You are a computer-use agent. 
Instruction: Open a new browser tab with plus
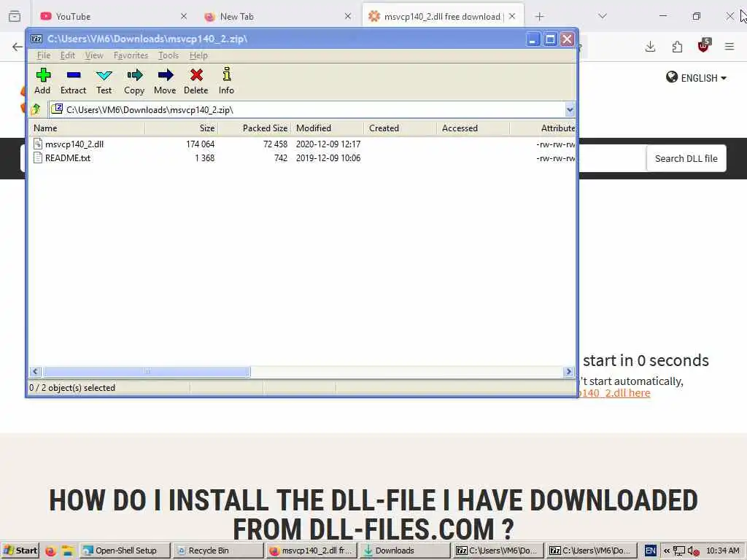tap(539, 17)
